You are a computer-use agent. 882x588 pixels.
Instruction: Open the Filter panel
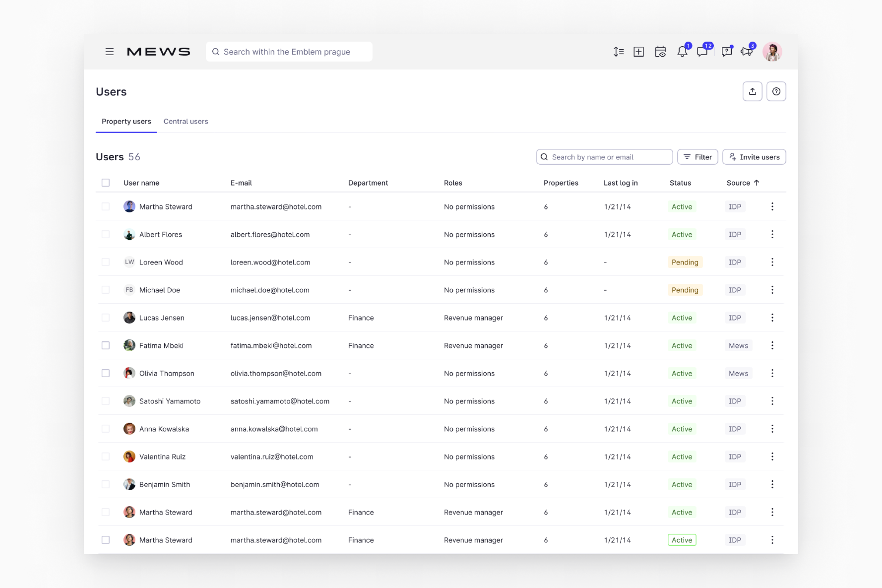pos(697,157)
